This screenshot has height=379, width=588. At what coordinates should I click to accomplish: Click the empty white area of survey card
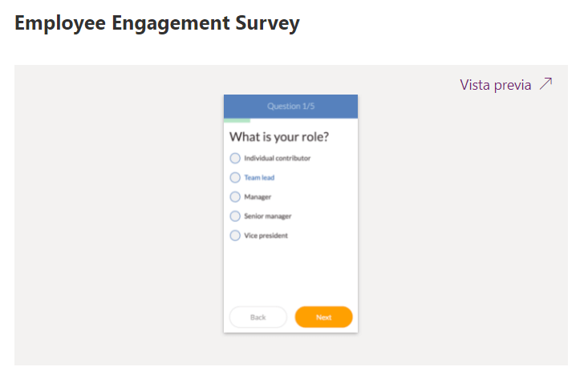(x=290, y=272)
